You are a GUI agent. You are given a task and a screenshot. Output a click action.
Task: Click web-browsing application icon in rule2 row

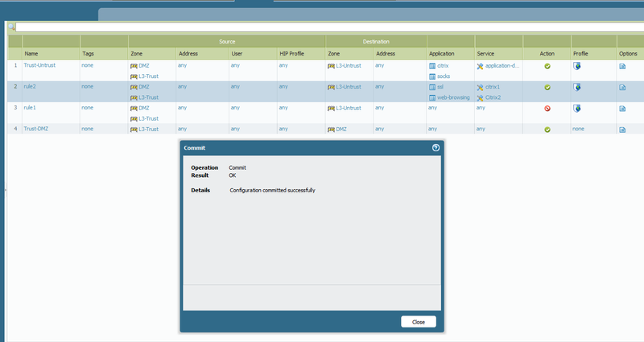point(432,97)
